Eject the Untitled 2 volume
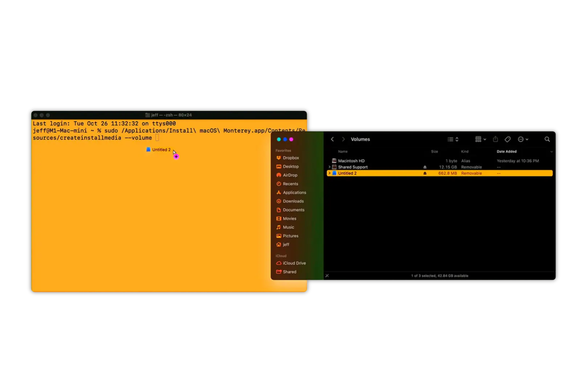 tap(425, 173)
